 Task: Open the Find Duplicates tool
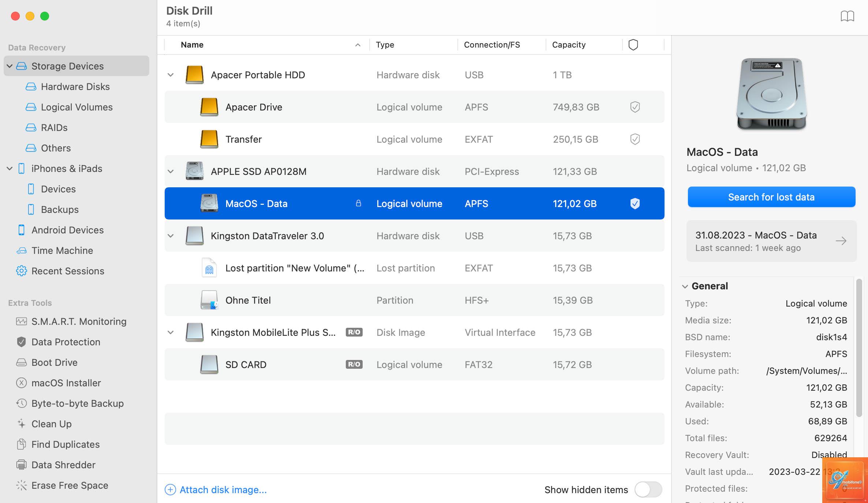tap(58, 444)
